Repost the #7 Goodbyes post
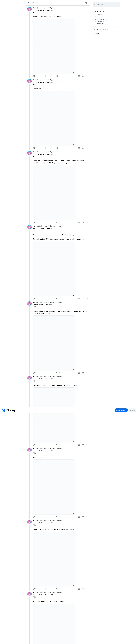Viewport: 138px width, 644px height. click(46, 148)
